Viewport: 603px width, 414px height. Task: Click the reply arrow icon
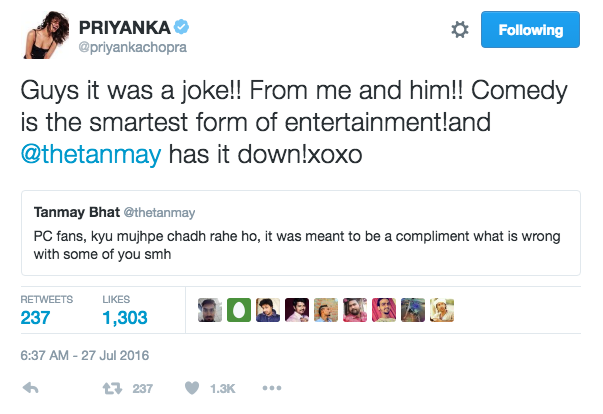pyautogui.click(x=31, y=388)
